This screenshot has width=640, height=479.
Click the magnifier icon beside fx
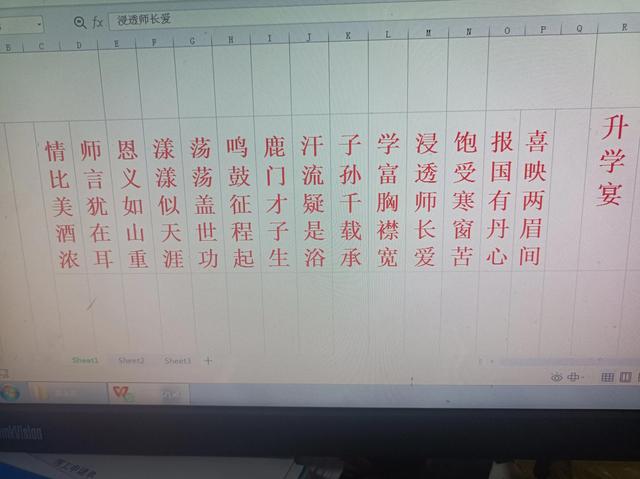(x=80, y=22)
